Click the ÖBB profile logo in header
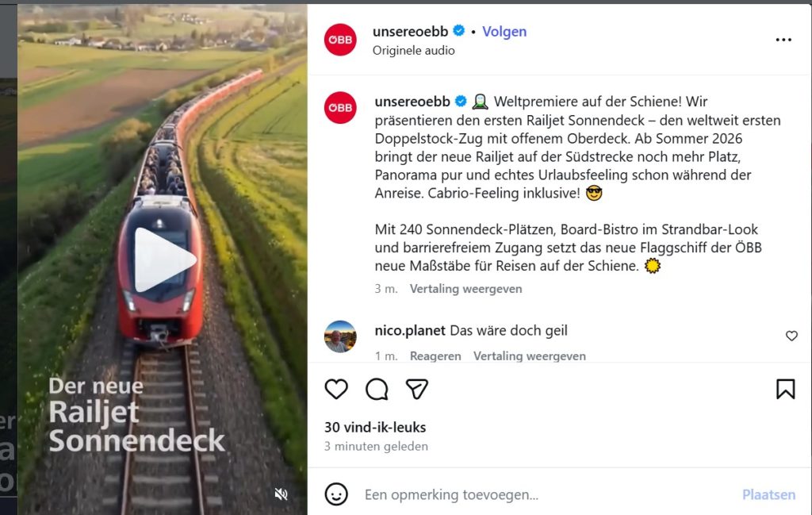This screenshot has height=515, width=812. (340, 40)
